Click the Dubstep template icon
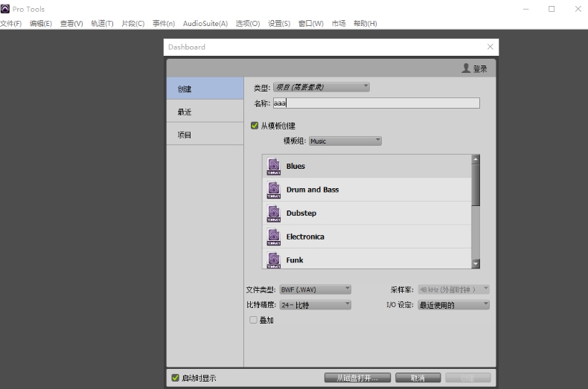Image resolution: width=588 pixels, height=389 pixels. pos(274,213)
